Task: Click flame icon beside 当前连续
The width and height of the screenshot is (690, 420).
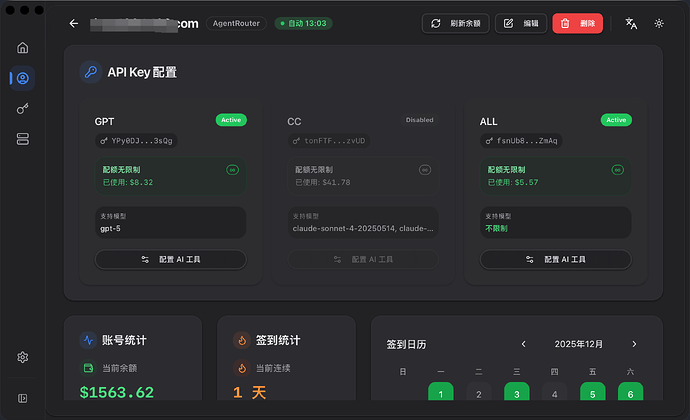Action: click(242, 368)
